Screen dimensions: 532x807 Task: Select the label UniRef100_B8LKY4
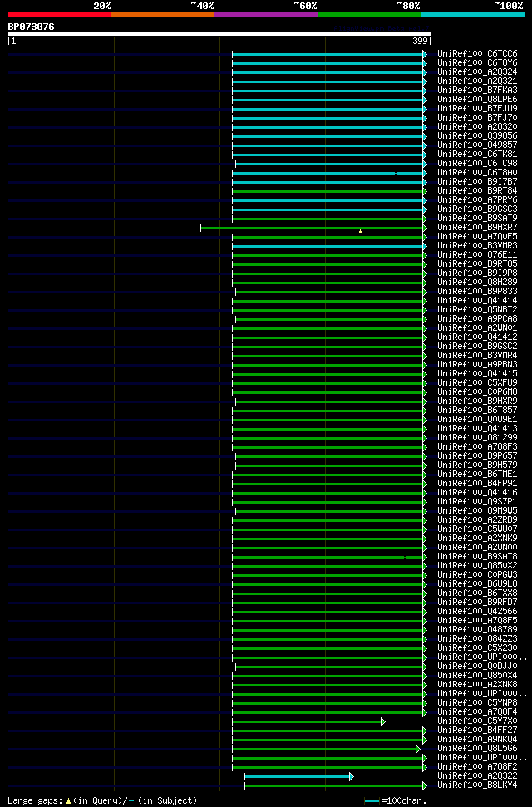point(477,785)
